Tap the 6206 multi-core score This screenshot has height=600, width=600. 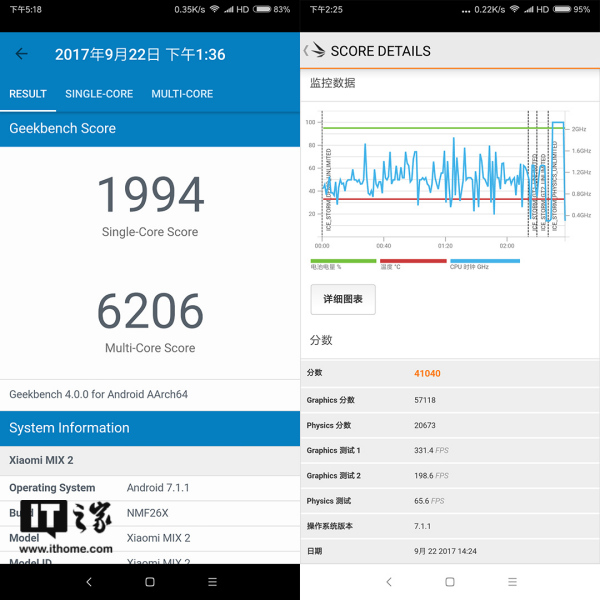point(150,310)
